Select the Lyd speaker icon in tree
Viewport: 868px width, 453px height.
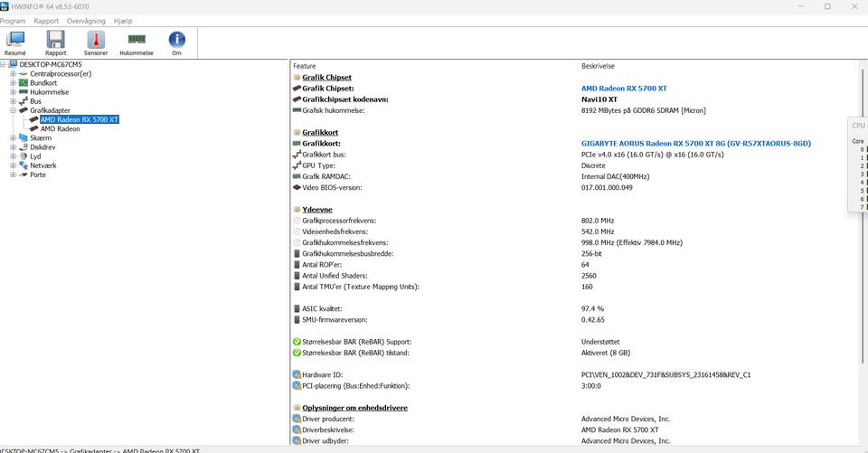coord(24,156)
